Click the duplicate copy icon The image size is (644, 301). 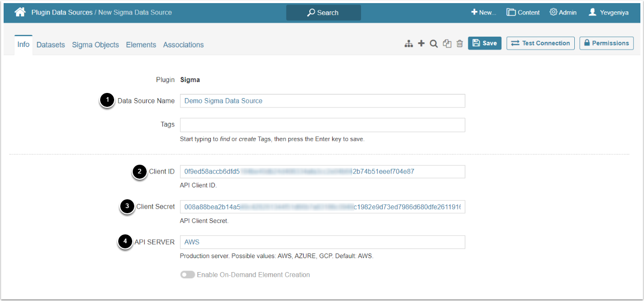click(x=447, y=44)
